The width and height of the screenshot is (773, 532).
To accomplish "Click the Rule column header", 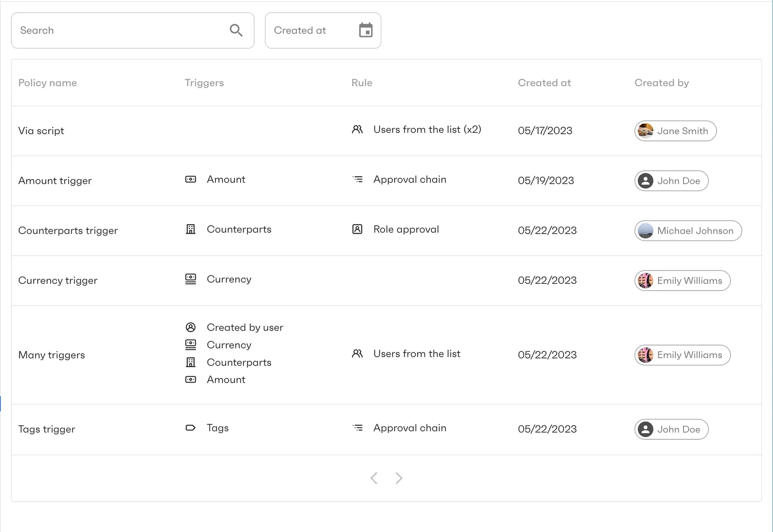I will pyautogui.click(x=362, y=83).
